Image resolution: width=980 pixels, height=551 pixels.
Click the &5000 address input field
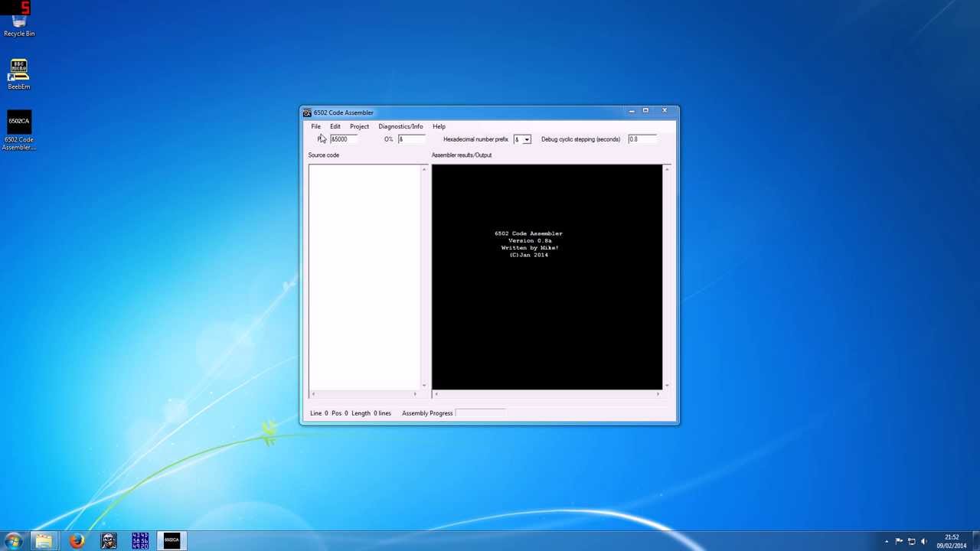pos(344,139)
